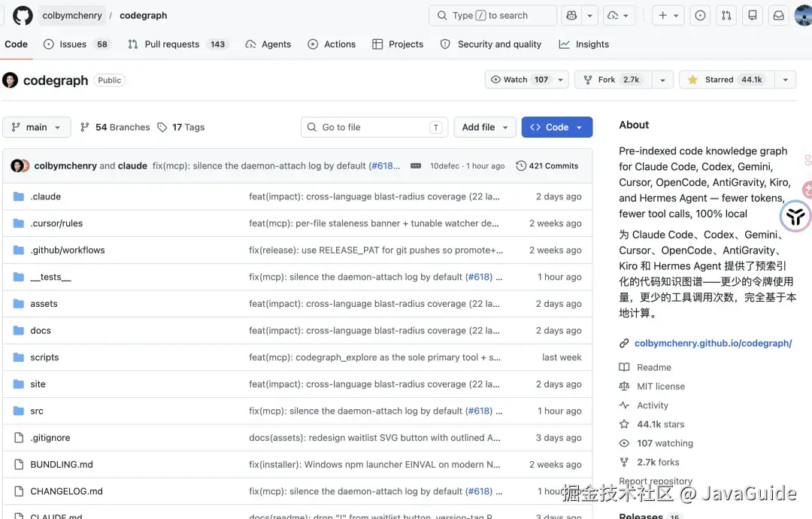Open repositories icon in top header
Image resolution: width=812 pixels, height=519 pixels.
pyautogui.click(x=753, y=16)
